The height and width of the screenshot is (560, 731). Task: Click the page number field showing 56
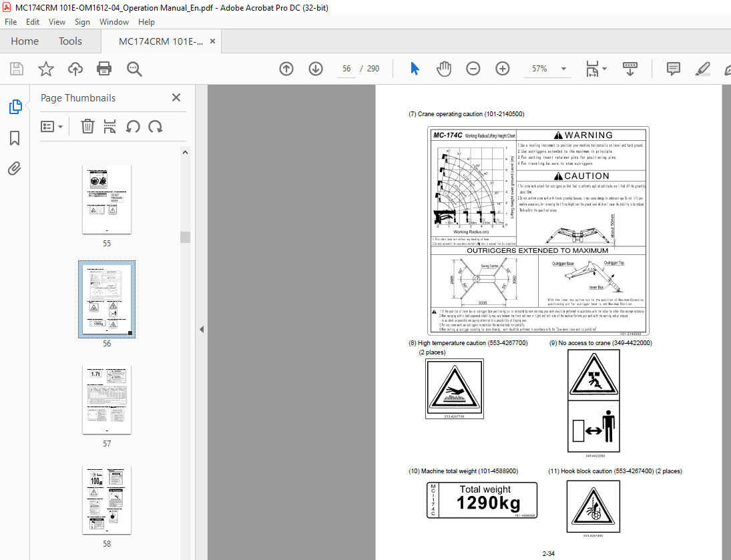coord(346,69)
